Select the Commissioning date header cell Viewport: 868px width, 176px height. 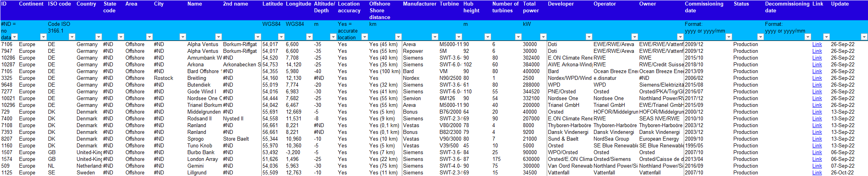(708, 10)
